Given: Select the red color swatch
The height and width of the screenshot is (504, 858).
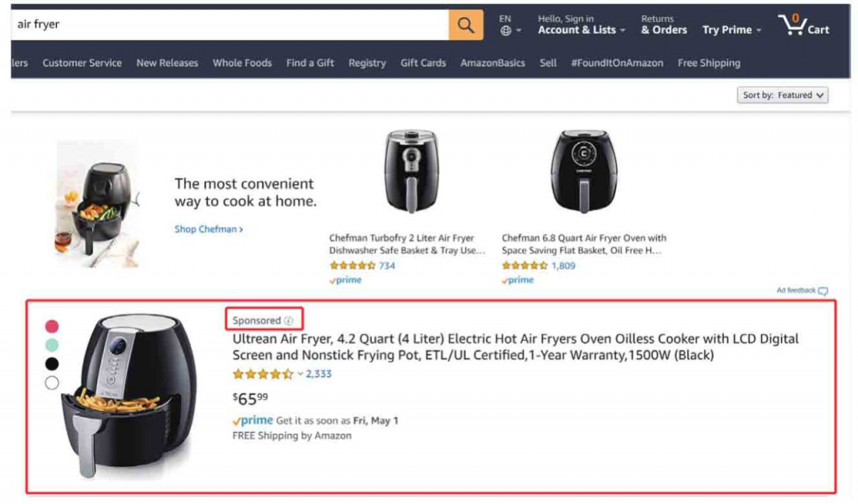Looking at the screenshot, I should [52, 327].
